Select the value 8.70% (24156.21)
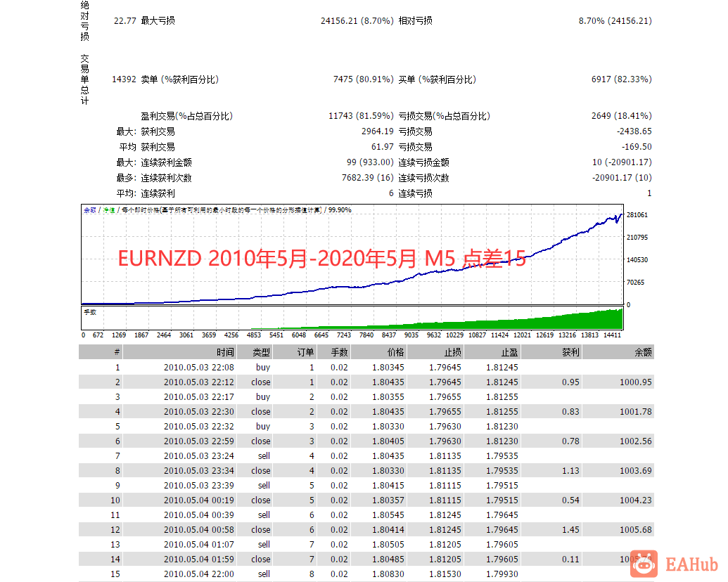 pyautogui.click(x=615, y=21)
